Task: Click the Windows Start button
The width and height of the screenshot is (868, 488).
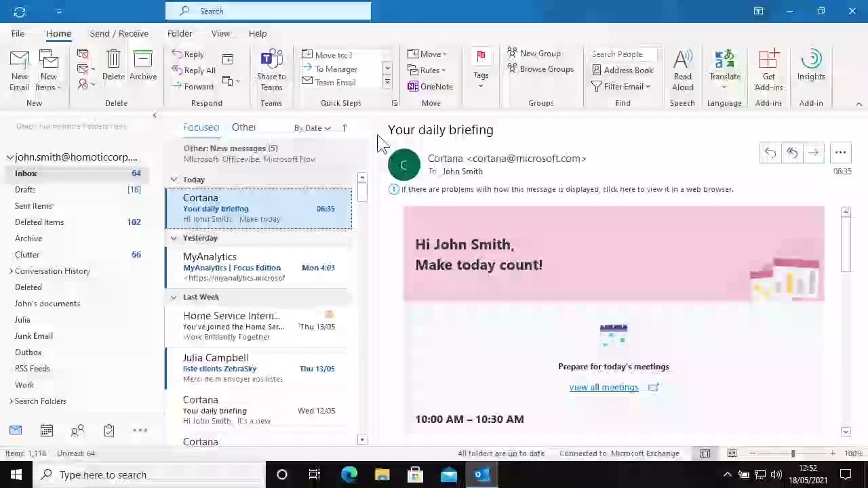Action: 16,474
